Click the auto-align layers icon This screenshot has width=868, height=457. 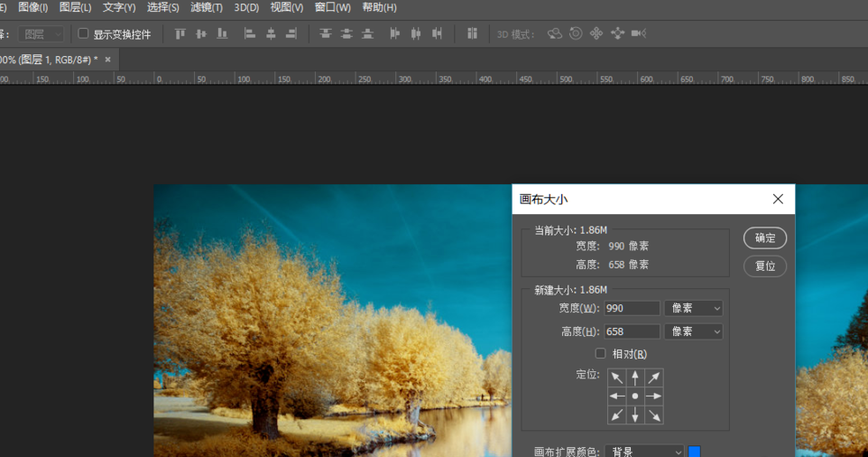pos(472,34)
